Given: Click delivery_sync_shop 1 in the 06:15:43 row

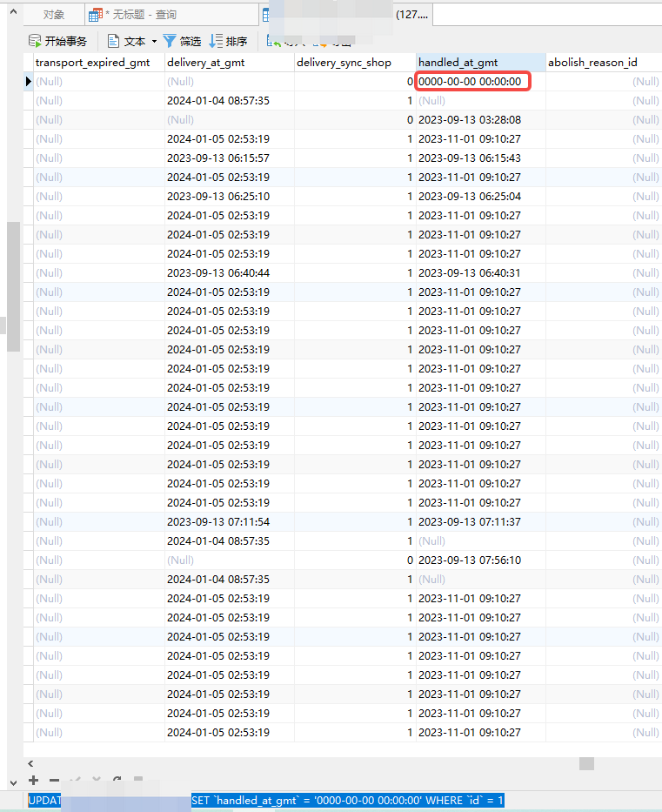Looking at the screenshot, I should (355, 158).
